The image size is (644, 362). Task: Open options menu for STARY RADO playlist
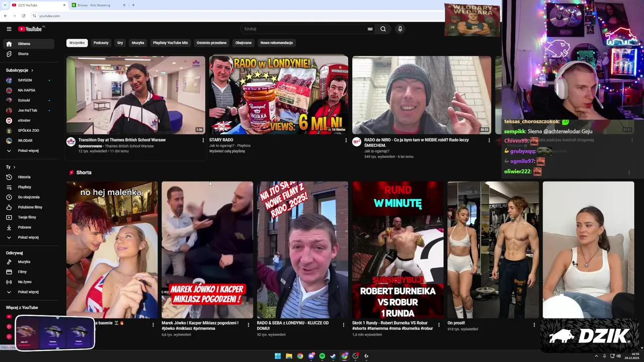(346, 140)
